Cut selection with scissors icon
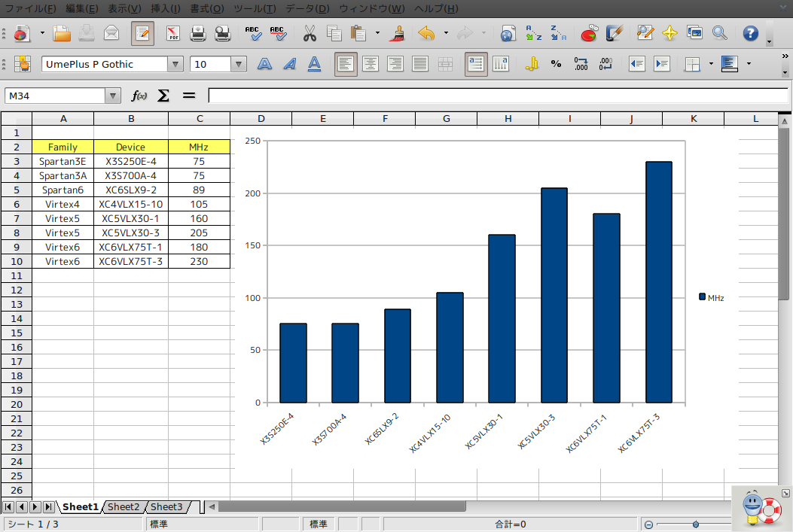Viewport: 793px width, 532px height. click(x=310, y=34)
